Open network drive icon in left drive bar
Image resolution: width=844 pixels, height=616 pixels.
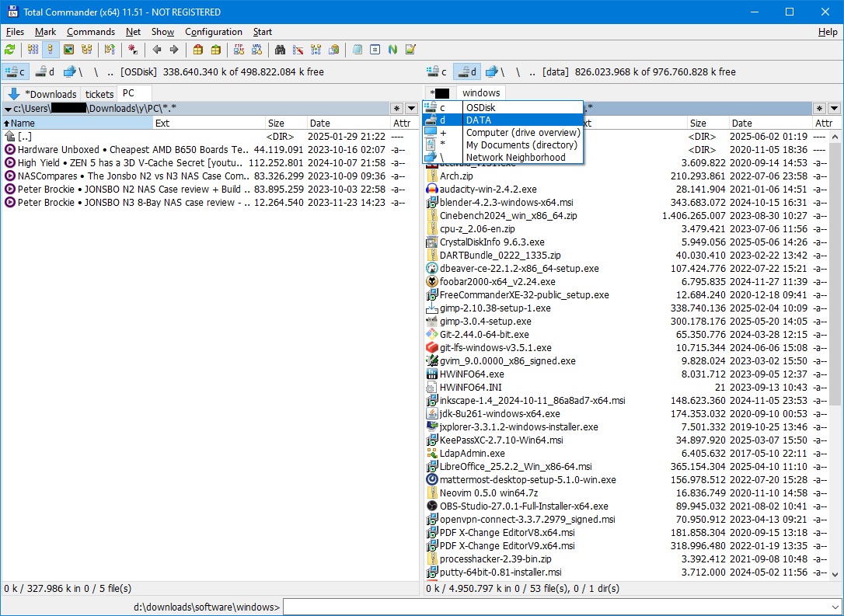point(73,71)
